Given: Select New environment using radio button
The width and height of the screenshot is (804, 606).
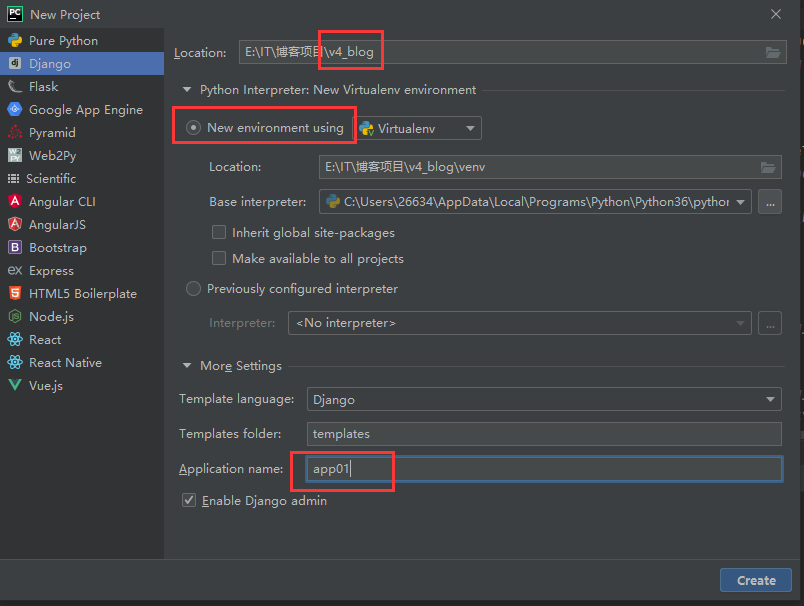Looking at the screenshot, I should coord(193,127).
